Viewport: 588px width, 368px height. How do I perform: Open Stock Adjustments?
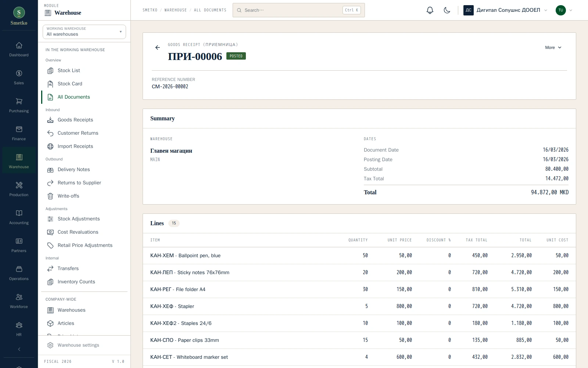[84, 219]
